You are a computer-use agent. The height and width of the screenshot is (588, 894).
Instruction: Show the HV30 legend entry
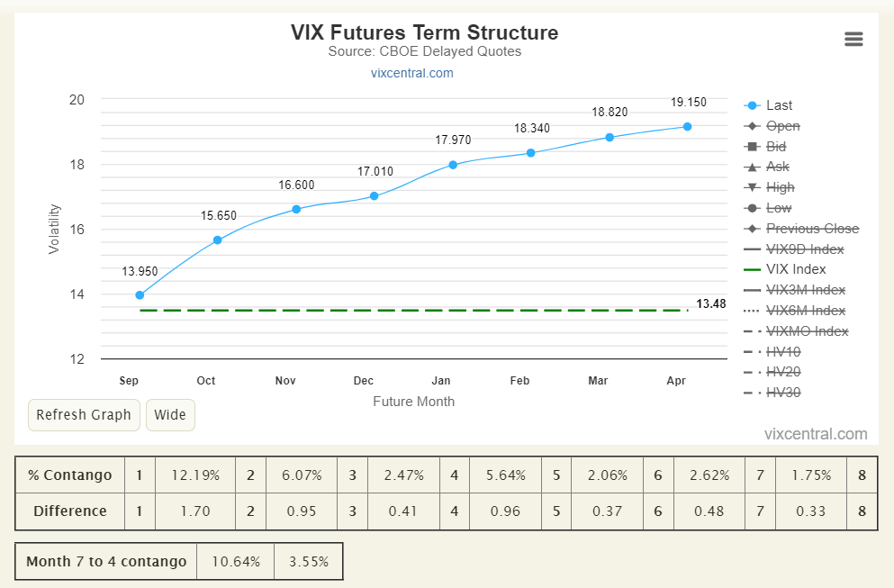pos(772,393)
